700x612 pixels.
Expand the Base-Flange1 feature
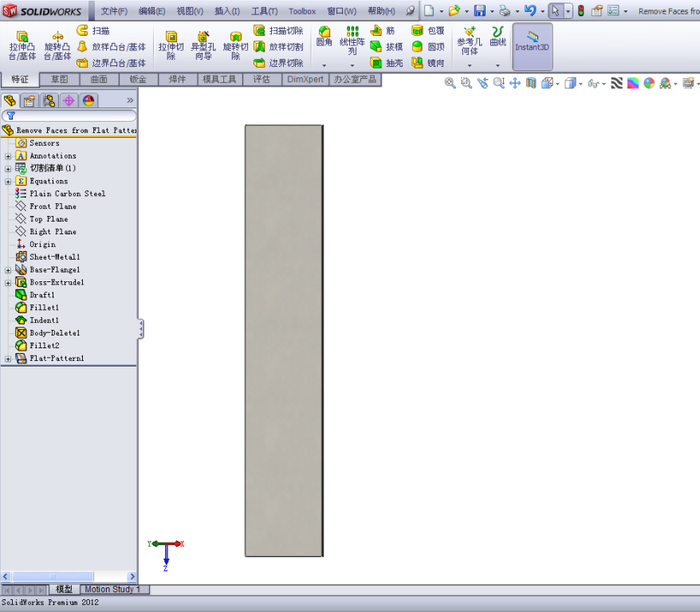pos(8,270)
